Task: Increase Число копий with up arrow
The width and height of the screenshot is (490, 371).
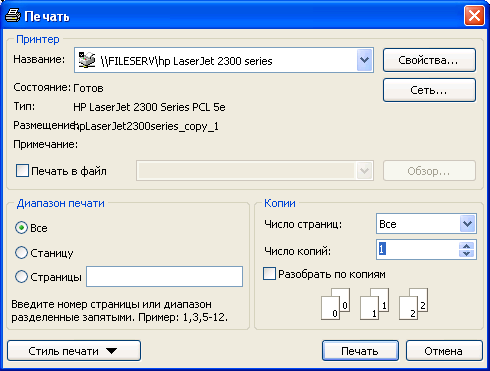Action: click(x=467, y=245)
